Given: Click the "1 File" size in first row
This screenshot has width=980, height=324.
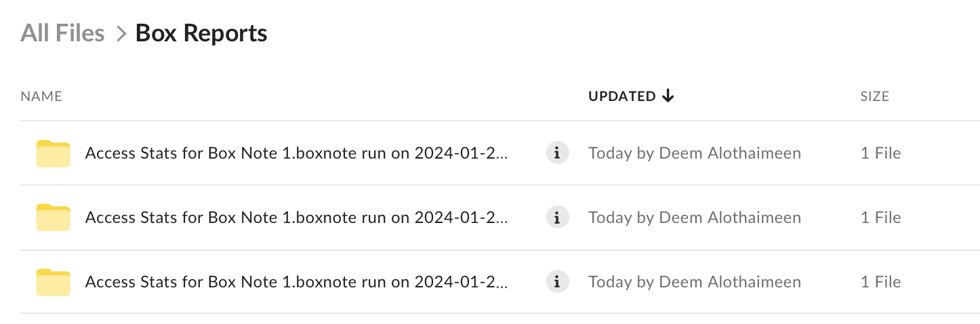Looking at the screenshot, I should pyautogui.click(x=880, y=153).
